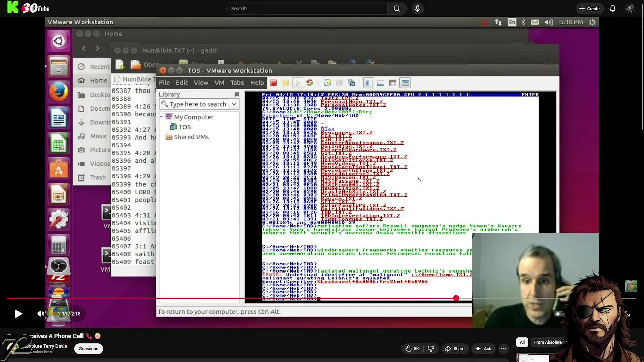The width and height of the screenshot is (644, 362).
Task: Click the restart VM toolbar icon
Action: coord(310,83)
